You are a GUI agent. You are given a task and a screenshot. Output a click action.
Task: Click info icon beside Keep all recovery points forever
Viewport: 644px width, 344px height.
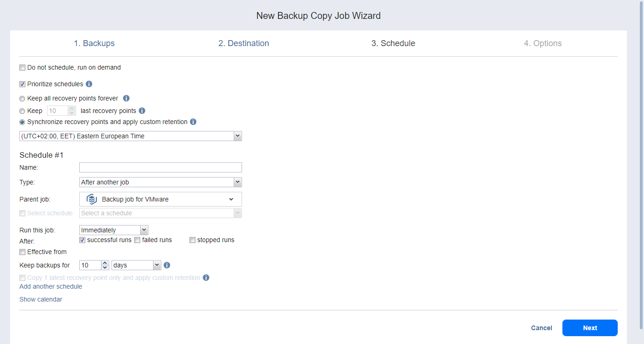coord(126,98)
